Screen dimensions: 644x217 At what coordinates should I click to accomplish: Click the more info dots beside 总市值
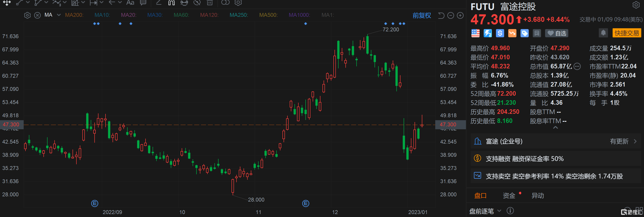tap(577, 66)
